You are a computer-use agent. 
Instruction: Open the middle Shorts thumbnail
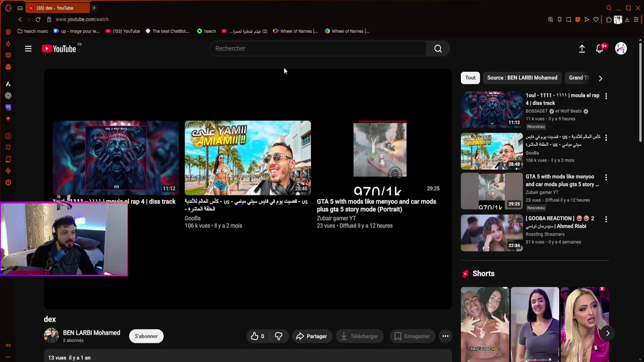[534, 325]
